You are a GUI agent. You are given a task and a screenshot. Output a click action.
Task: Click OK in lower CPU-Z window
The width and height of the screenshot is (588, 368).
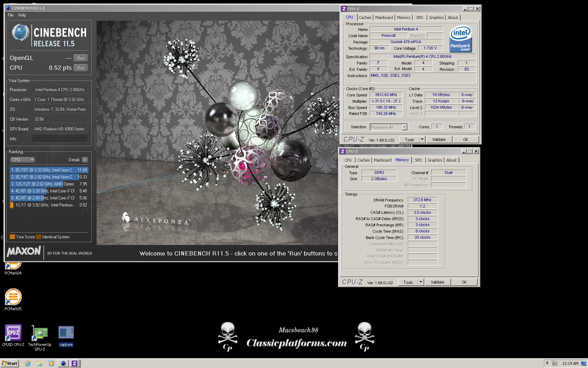coord(464,282)
